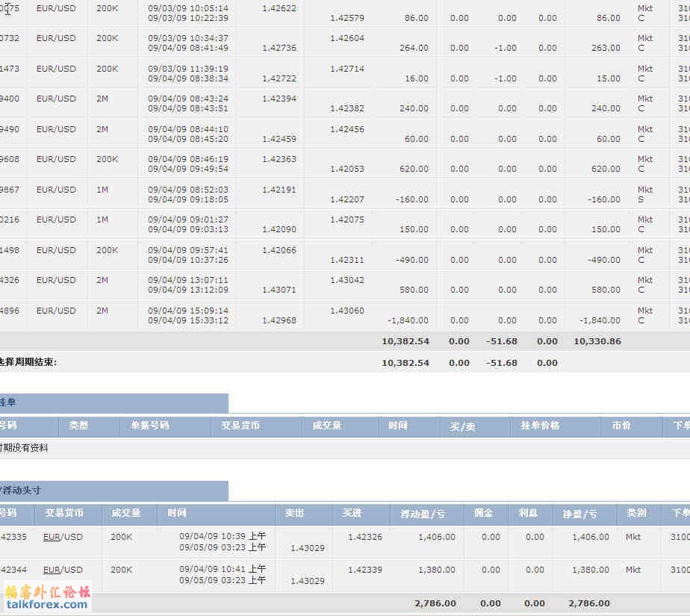690x616 pixels.
Task: Click the 市价 column header
Action: click(621, 426)
